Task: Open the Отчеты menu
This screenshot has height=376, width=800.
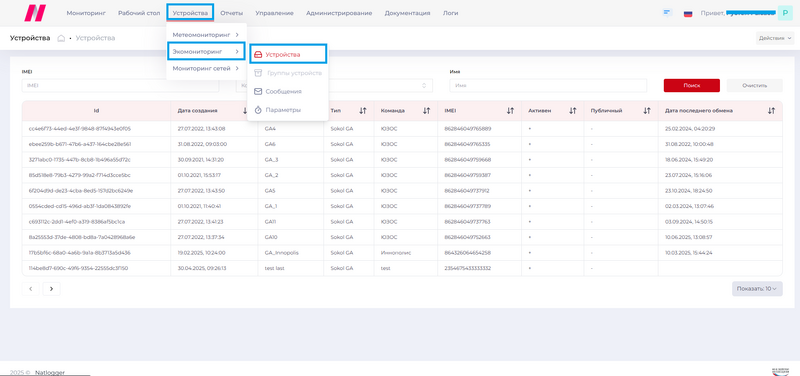Action: [x=232, y=13]
